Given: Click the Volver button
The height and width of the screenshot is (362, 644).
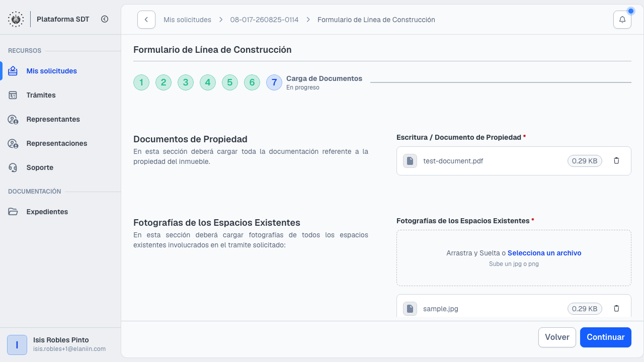Looking at the screenshot, I should coord(557,337).
